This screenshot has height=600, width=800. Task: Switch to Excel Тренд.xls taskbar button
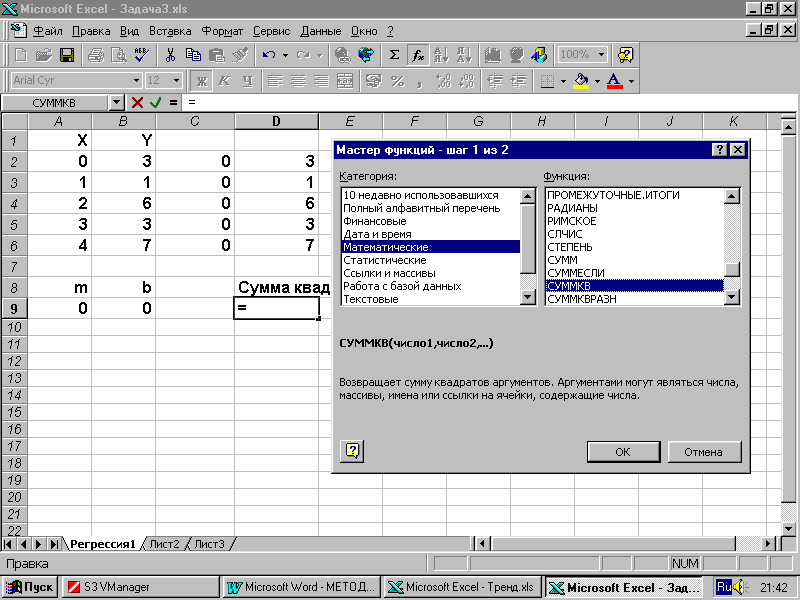(x=462, y=587)
